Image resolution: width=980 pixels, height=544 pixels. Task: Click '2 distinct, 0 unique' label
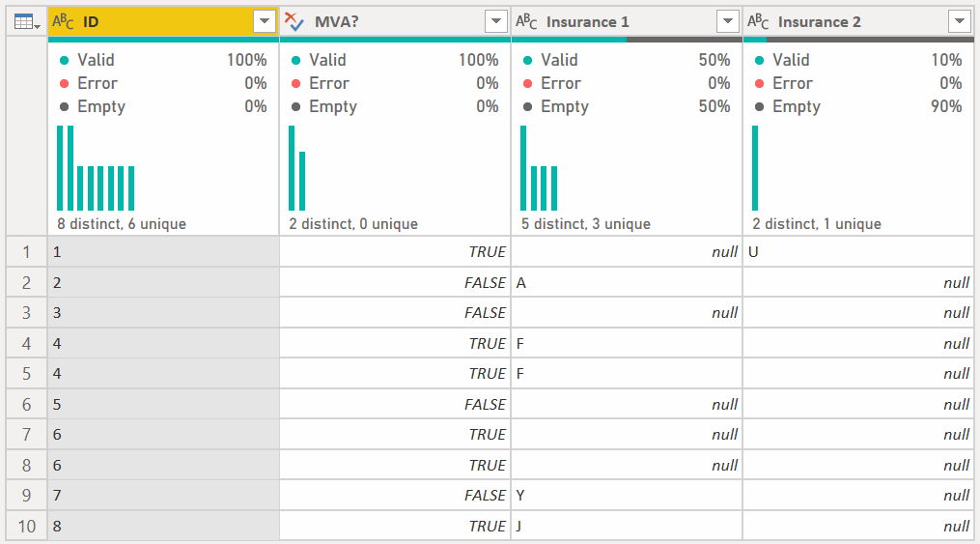[x=353, y=224]
